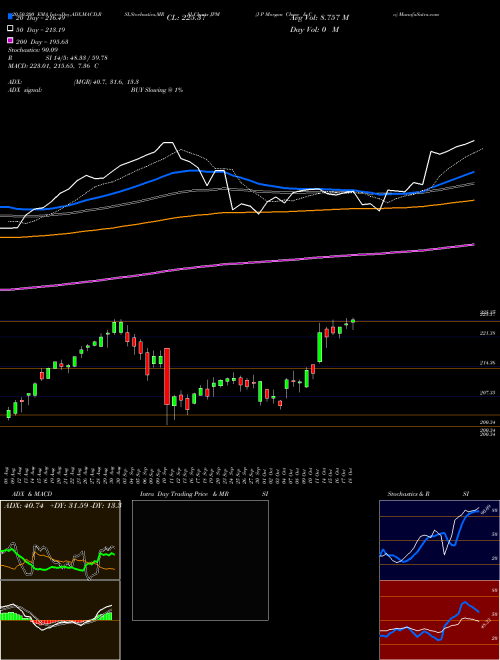
Task: Click the 214.36 price axis label
Action: click(x=487, y=363)
